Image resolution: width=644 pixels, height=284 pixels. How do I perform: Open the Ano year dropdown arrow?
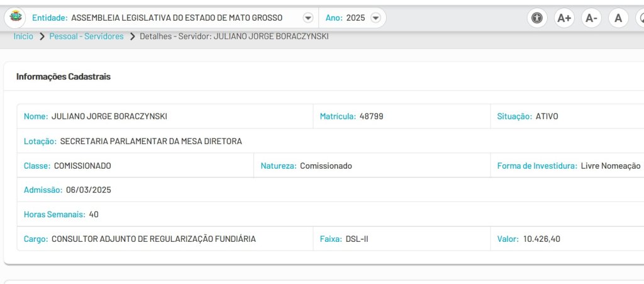pyautogui.click(x=375, y=18)
